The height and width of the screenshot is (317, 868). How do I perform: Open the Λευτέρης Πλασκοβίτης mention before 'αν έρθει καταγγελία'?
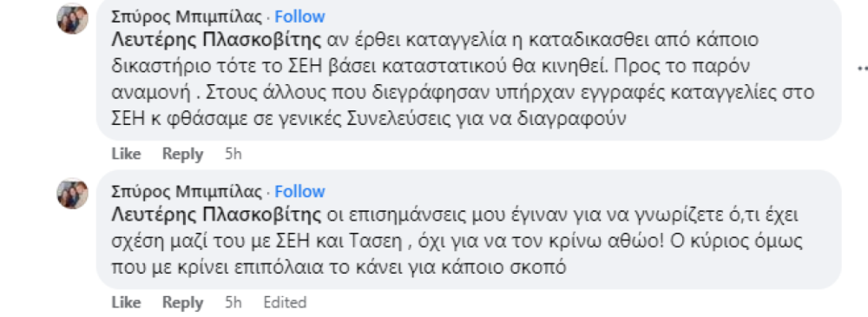(216, 40)
